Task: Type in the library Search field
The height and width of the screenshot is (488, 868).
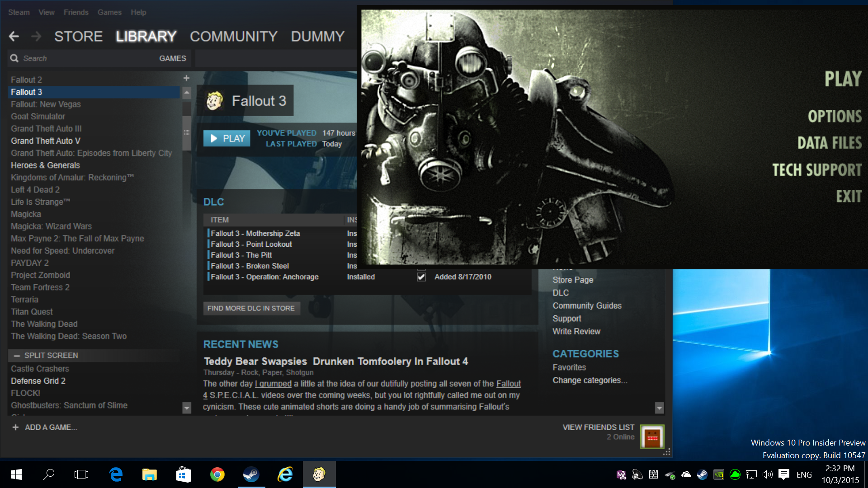Action: (86, 58)
